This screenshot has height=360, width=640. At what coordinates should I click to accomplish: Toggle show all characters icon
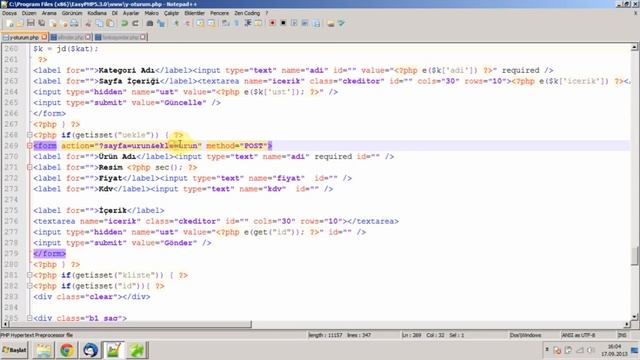click(x=236, y=23)
